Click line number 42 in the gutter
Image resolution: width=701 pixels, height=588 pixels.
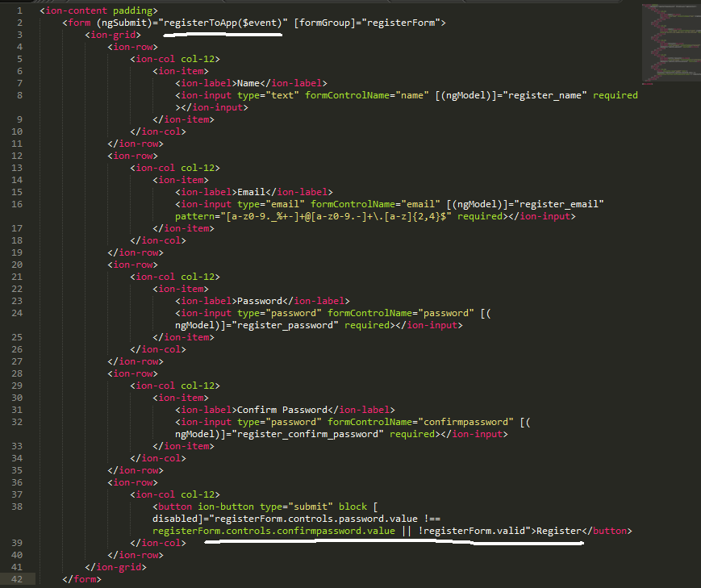(x=19, y=579)
